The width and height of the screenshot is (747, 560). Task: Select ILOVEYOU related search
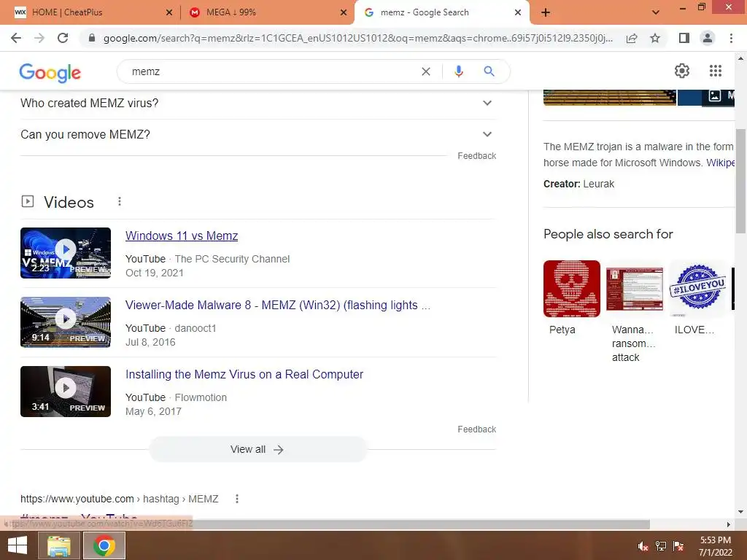point(697,297)
